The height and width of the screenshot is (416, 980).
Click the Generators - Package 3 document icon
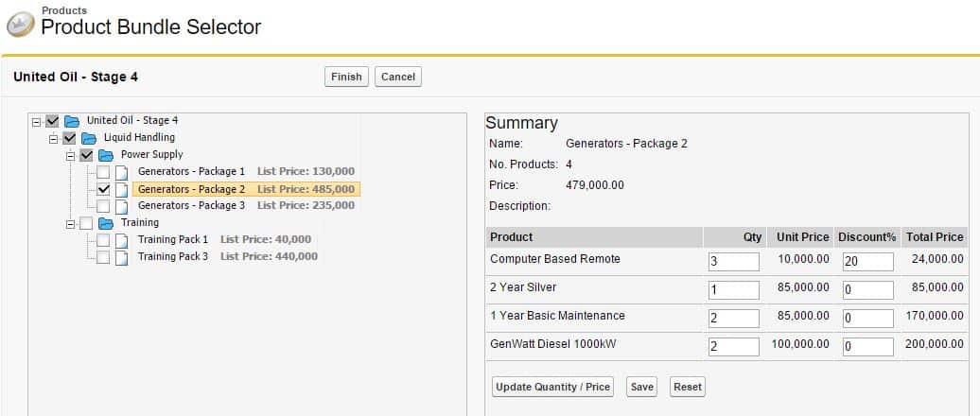click(x=121, y=206)
